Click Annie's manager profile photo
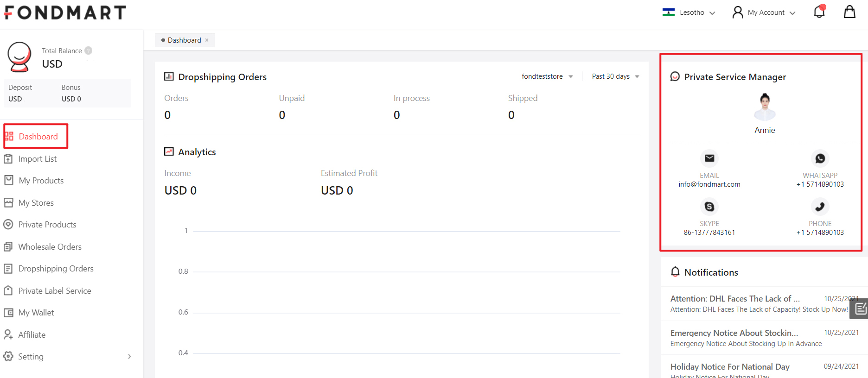Viewport: 868px width, 378px height. pos(765,107)
